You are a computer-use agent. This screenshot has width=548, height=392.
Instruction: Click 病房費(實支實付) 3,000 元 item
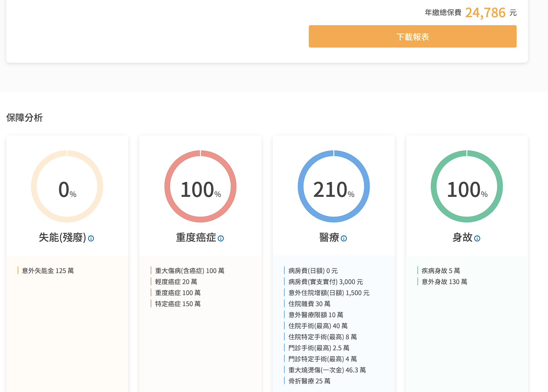click(325, 282)
